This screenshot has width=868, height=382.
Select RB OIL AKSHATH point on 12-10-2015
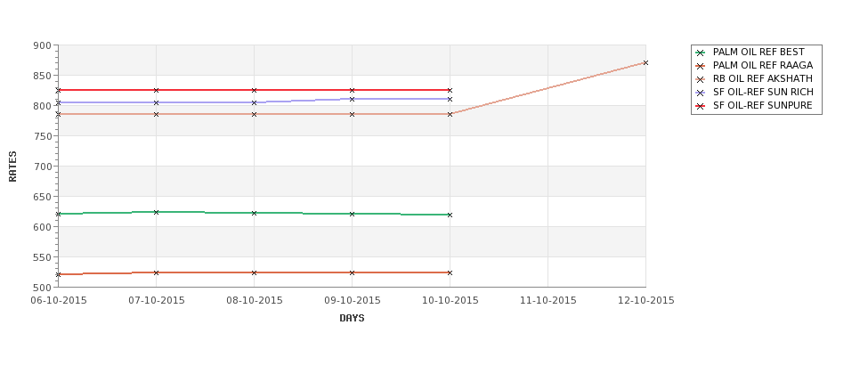(x=645, y=63)
